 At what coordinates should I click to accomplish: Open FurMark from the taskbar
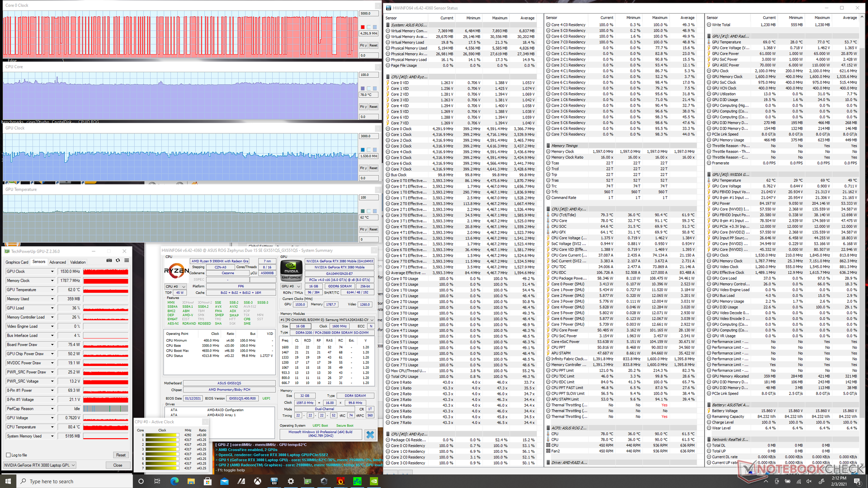coord(340,481)
